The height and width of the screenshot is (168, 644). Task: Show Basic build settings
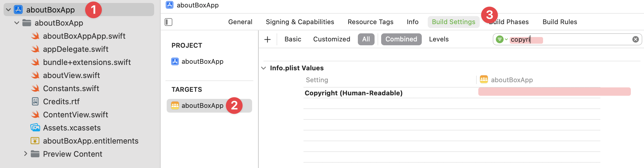293,39
